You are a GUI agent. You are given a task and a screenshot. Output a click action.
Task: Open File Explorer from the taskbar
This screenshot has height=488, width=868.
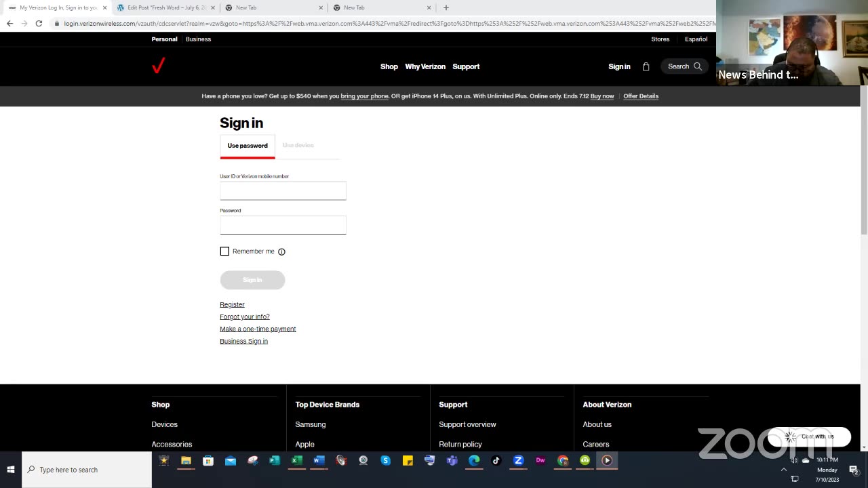[186, 461]
